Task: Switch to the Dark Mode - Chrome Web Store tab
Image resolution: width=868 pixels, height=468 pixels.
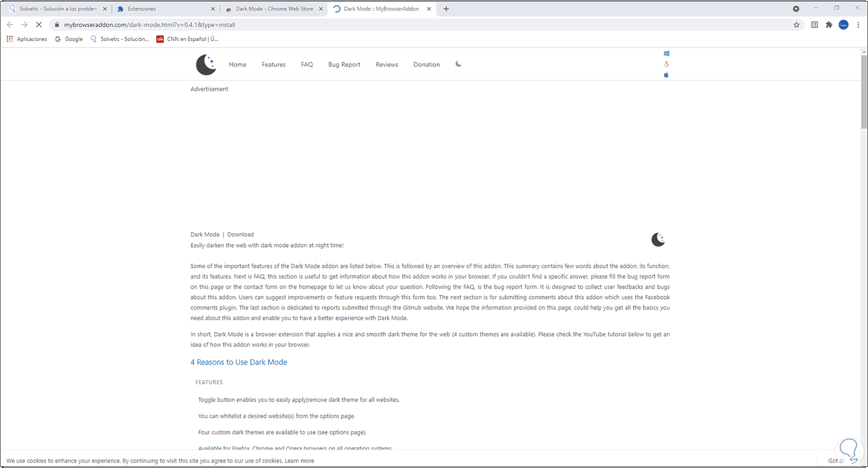Action: pyautogui.click(x=274, y=9)
